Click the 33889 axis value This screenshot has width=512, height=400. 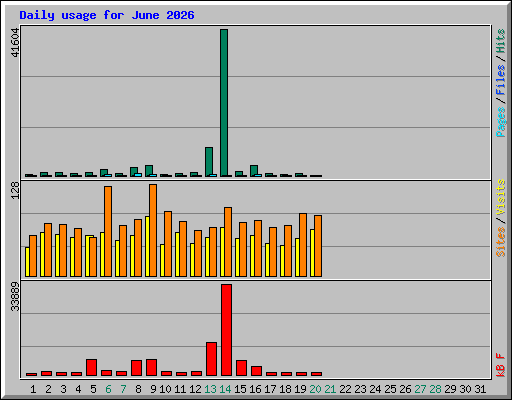(x=15, y=296)
